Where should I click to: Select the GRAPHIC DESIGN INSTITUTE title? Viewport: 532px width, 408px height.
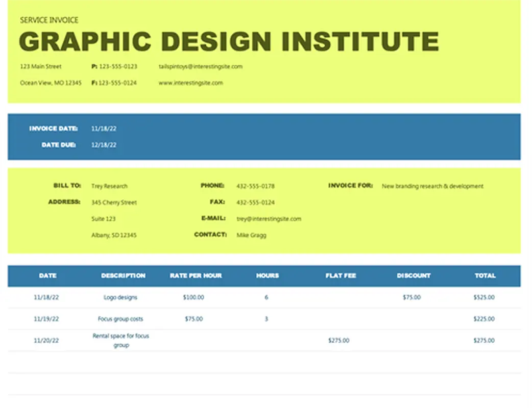pos(229,41)
